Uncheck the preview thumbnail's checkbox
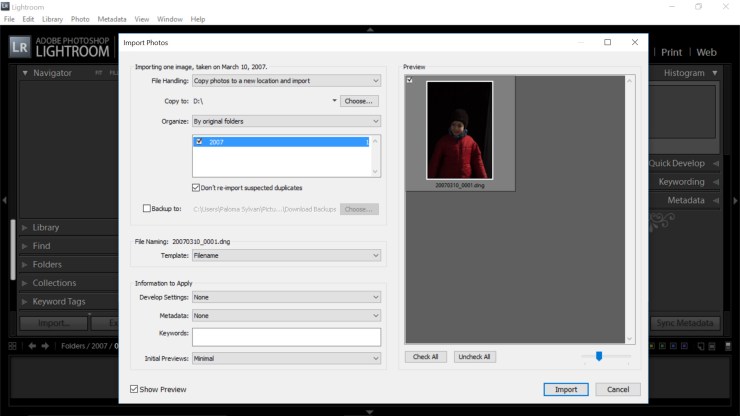Viewport: 740px width, 416px height. point(410,80)
